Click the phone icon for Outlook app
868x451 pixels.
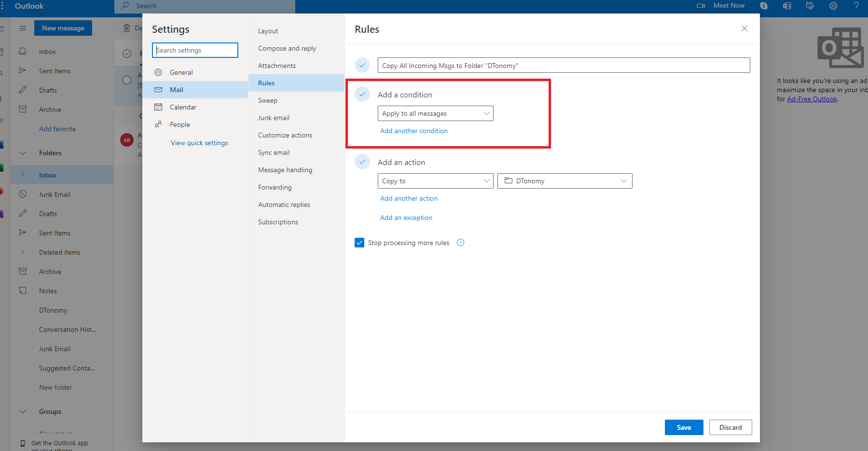pos(23,443)
